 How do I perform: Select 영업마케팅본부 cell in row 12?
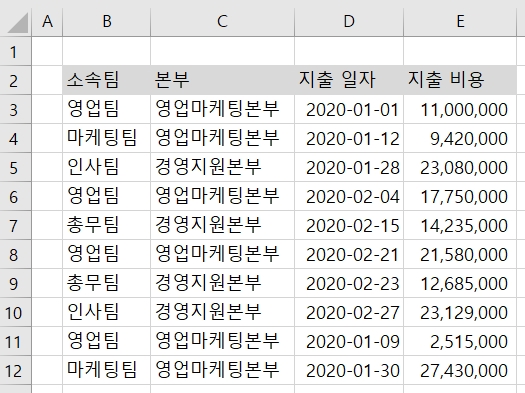[222, 371]
